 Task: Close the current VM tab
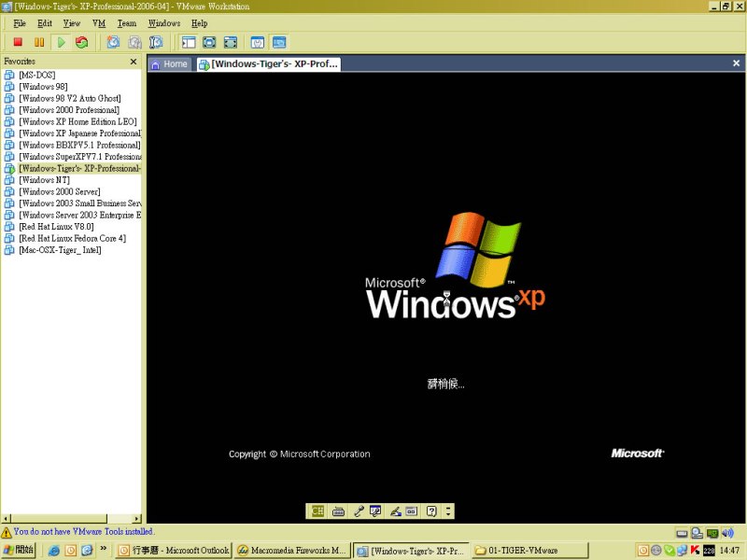[x=736, y=63]
